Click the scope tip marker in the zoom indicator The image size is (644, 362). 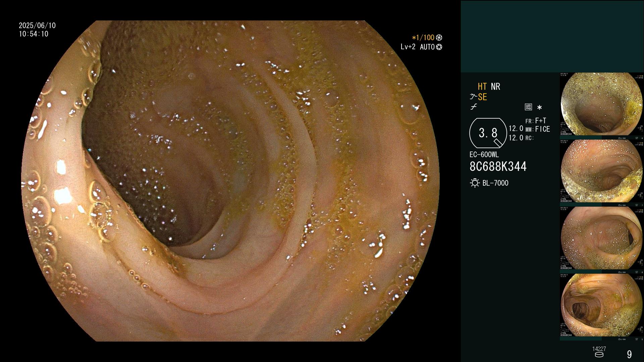coord(498,143)
